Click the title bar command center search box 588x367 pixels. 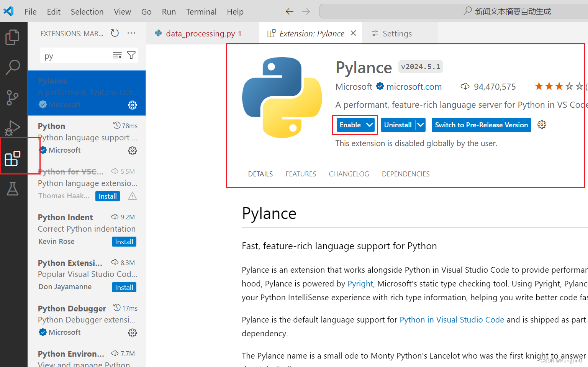coord(454,12)
